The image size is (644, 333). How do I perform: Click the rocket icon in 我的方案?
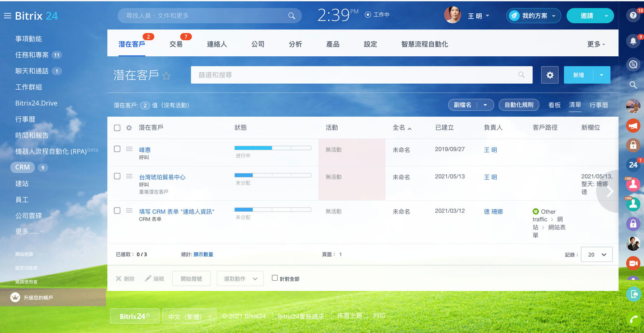[x=514, y=16]
